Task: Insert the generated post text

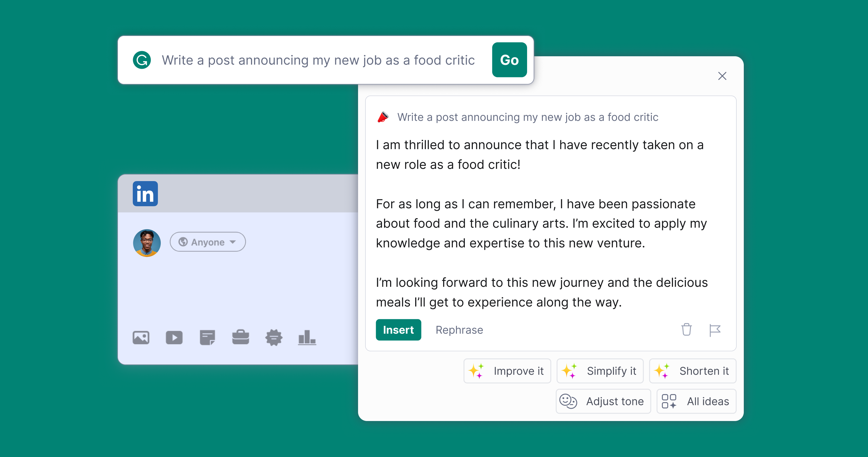Action: point(398,330)
